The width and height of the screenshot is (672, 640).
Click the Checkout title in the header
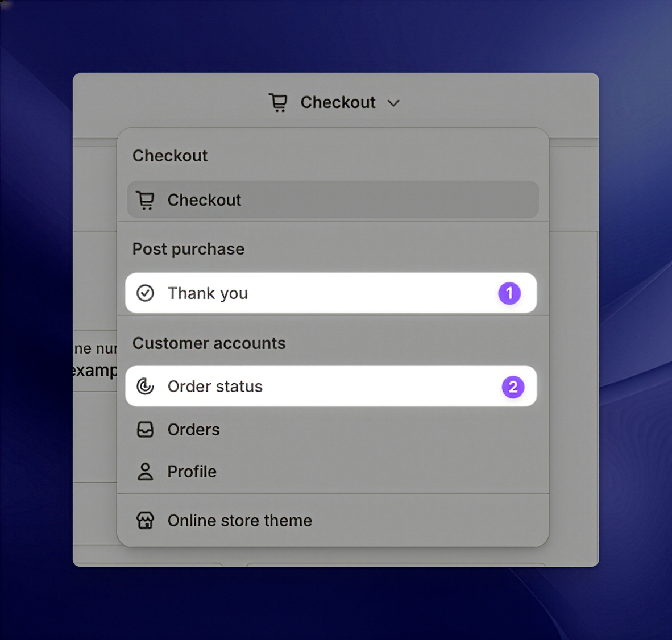tap(338, 102)
